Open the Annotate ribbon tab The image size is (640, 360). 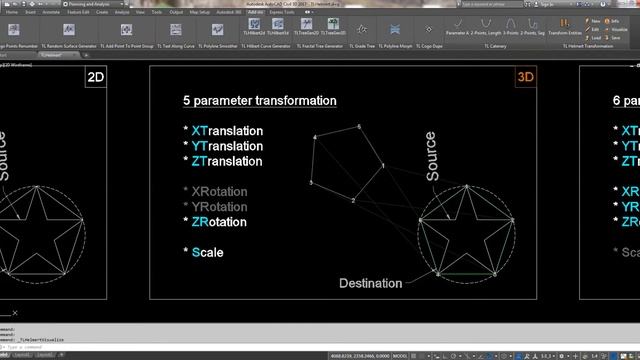(51, 12)
